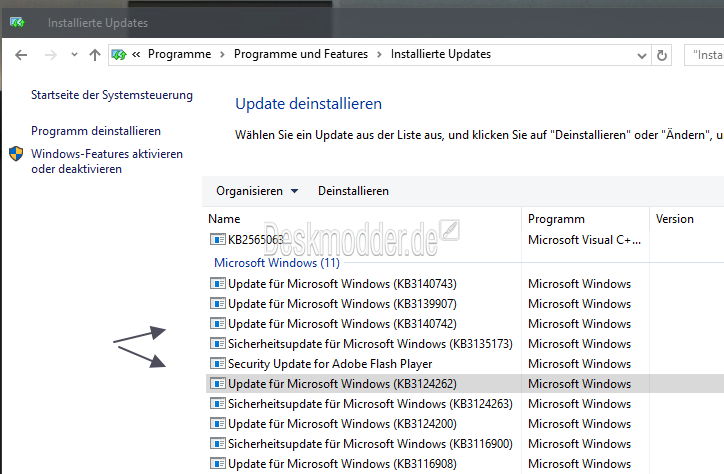Click the icon beside KB3116908

click(217, 464)
